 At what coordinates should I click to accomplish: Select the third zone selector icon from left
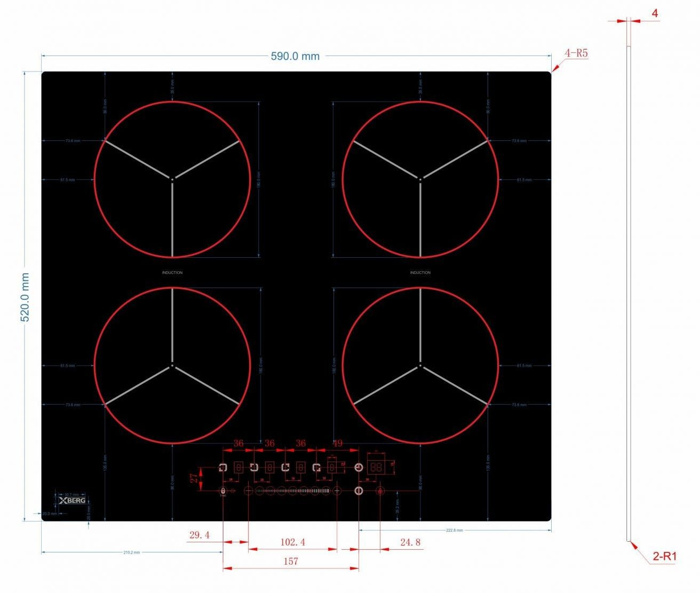coord(285,468)
